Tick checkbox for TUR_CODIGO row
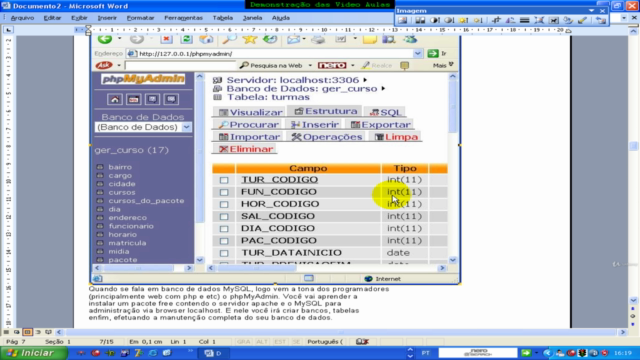The height and width of the screenshot is (360, 640). point(224,180)
